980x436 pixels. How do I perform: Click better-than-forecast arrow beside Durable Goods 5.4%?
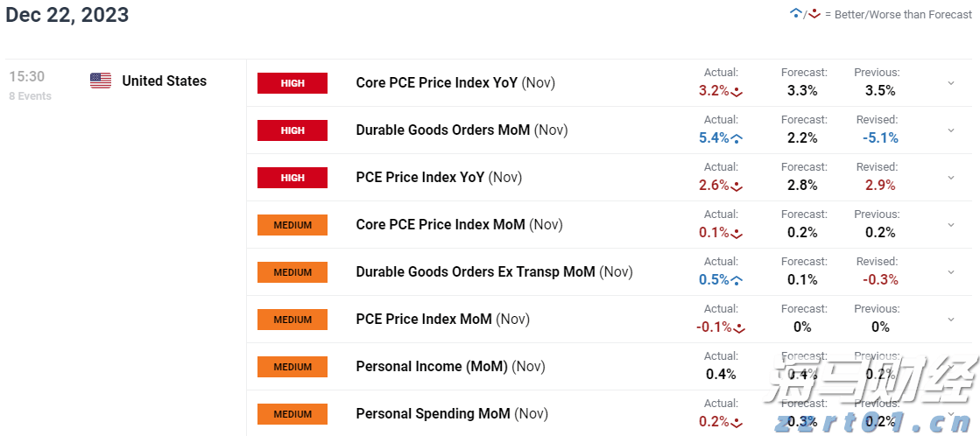click(x=737, y=139)
